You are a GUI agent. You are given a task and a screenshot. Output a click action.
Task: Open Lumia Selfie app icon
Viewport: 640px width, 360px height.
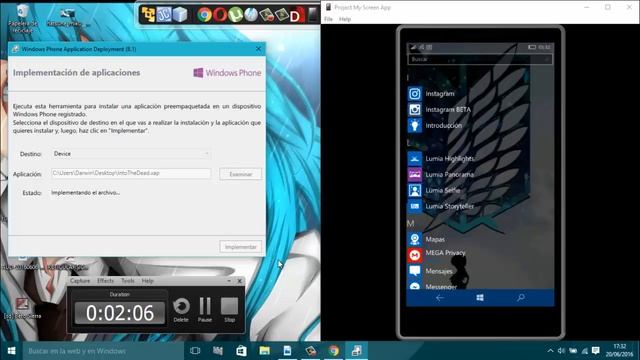click(x=415, y=190)
